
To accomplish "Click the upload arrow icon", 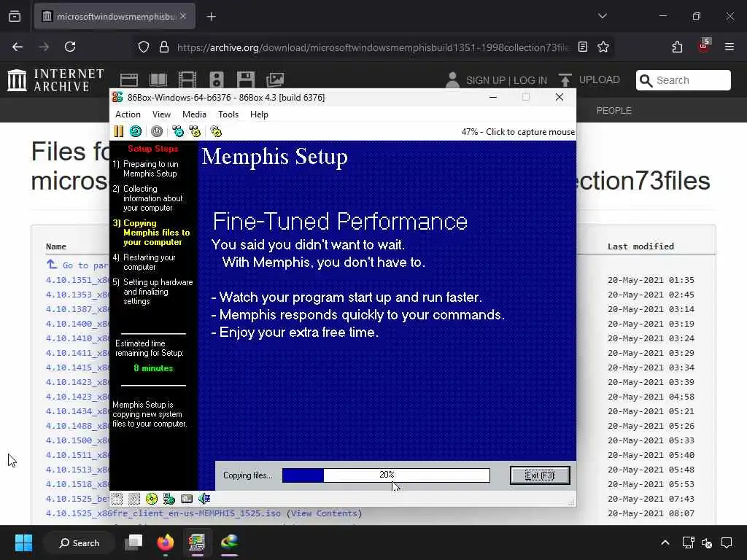I will (x=565, y=80).
